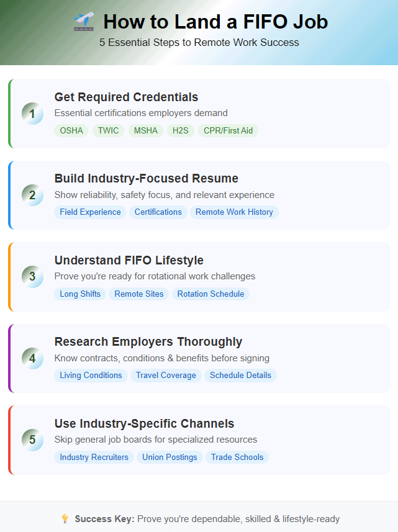The height and width of the screenshot is (532, 398).
Task: Click the step 3 number badge
Action: click(32, 277)
